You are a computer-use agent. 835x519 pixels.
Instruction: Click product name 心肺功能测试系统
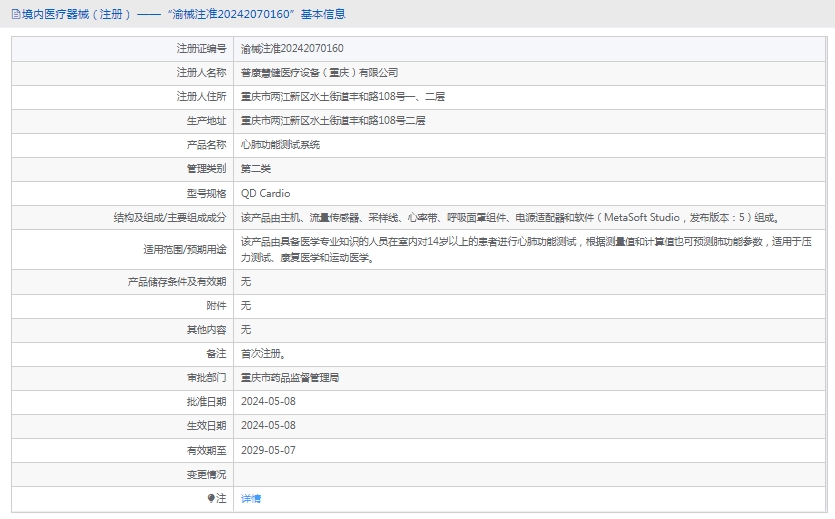click(x=281, y=145)
